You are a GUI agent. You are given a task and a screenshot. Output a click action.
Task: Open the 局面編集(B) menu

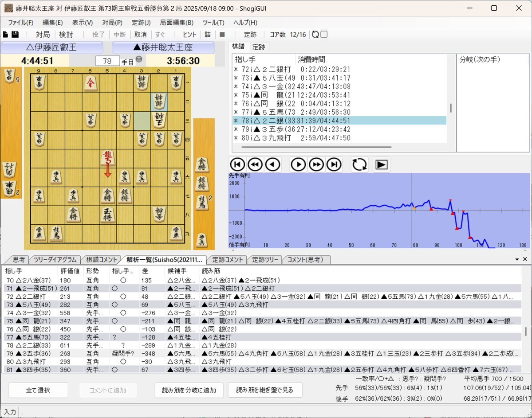coord(177,23)
